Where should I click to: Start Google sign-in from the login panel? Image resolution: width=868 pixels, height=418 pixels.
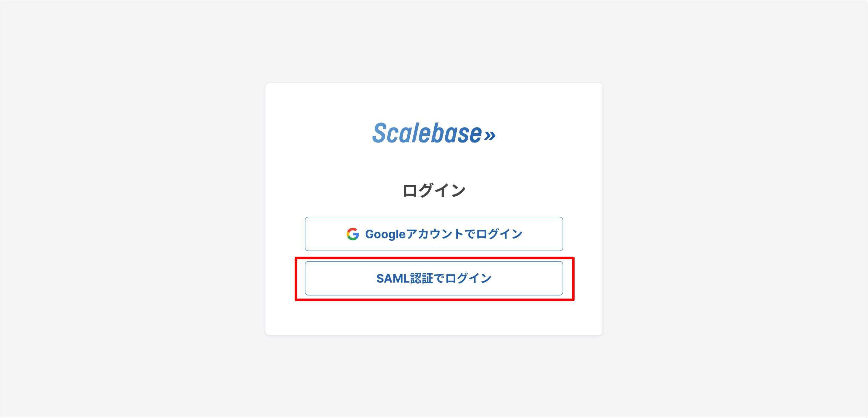(x=434, y=233)
